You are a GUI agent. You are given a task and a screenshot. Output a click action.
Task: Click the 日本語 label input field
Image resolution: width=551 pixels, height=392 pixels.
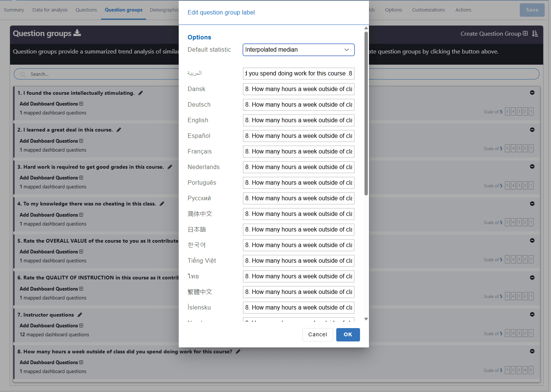point(298,230)
